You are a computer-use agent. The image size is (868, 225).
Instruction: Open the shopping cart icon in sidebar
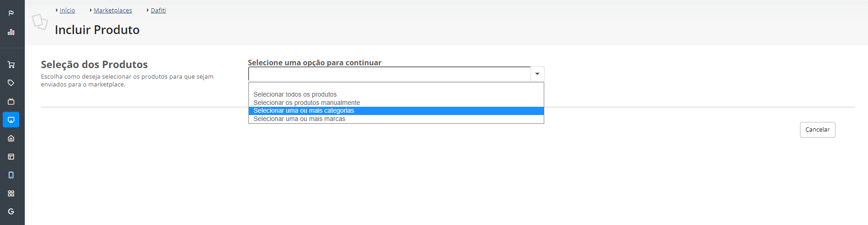[11, 64]
